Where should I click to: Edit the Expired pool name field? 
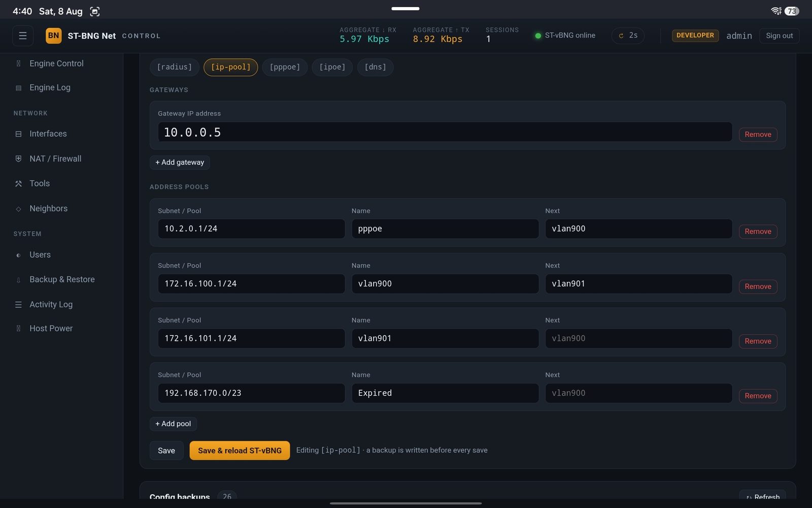click(445, 393)
